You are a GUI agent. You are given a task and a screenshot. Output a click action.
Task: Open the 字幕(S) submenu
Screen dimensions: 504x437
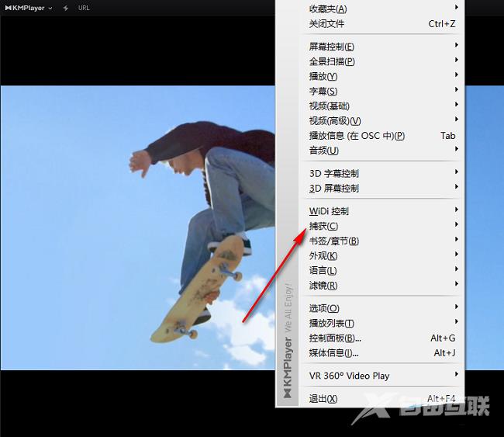pos(323,92)
